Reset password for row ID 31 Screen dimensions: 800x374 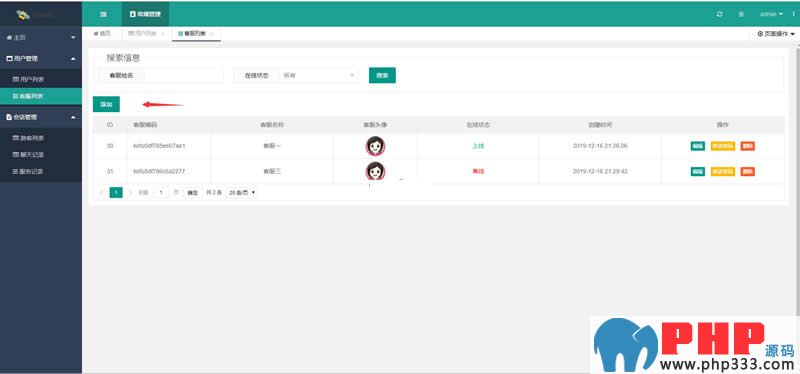click(x=722, y=171)
